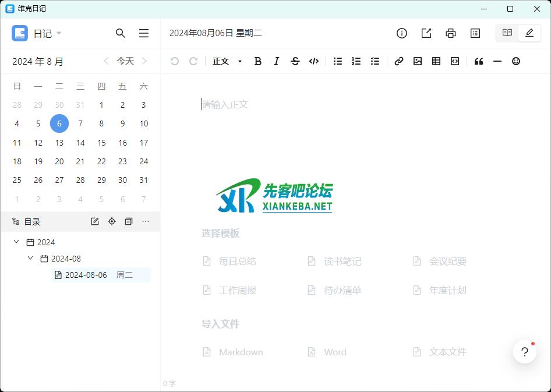The height and width of the screenshot is (392, 551).
Task: Insert an image into the diary
Action: (418, 61)
